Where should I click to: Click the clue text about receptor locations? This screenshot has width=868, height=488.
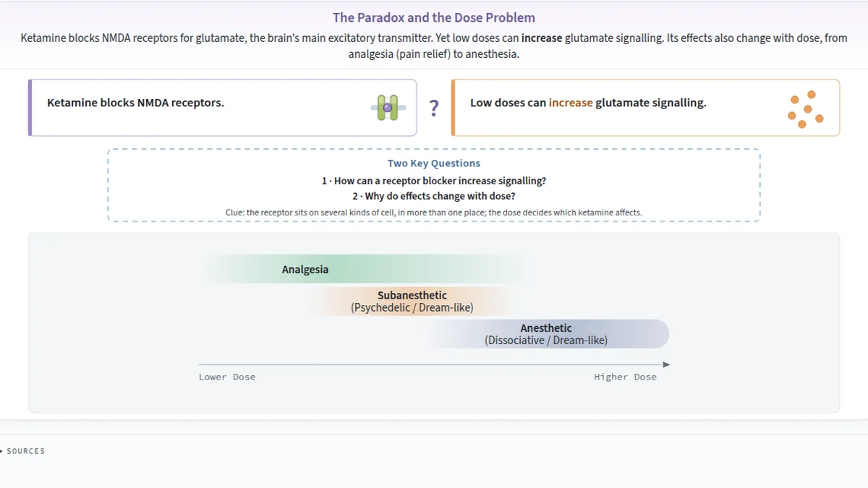[x=434, y=213]
